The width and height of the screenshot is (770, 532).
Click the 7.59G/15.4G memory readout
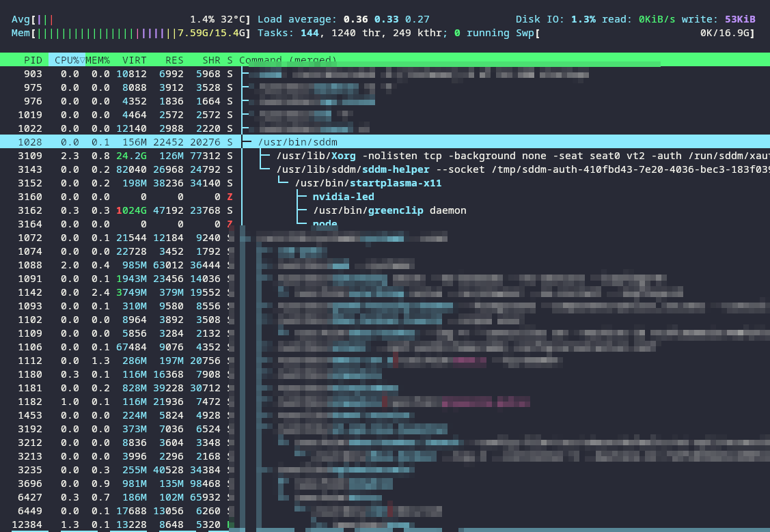click(x=211, y=33)
